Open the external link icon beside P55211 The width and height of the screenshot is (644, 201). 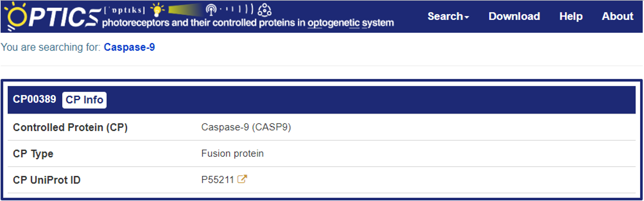click(242, 179)
